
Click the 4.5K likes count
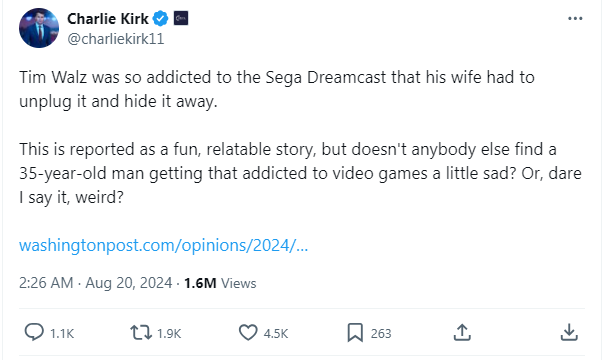276,334
